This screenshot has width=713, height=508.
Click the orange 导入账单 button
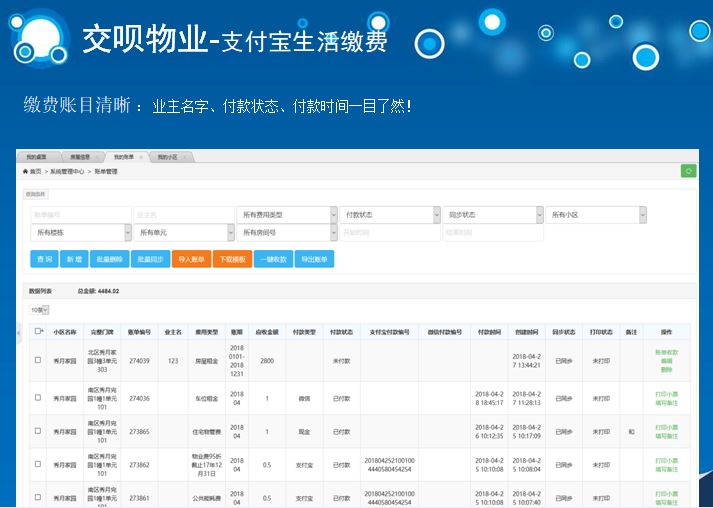pos(191,259)
